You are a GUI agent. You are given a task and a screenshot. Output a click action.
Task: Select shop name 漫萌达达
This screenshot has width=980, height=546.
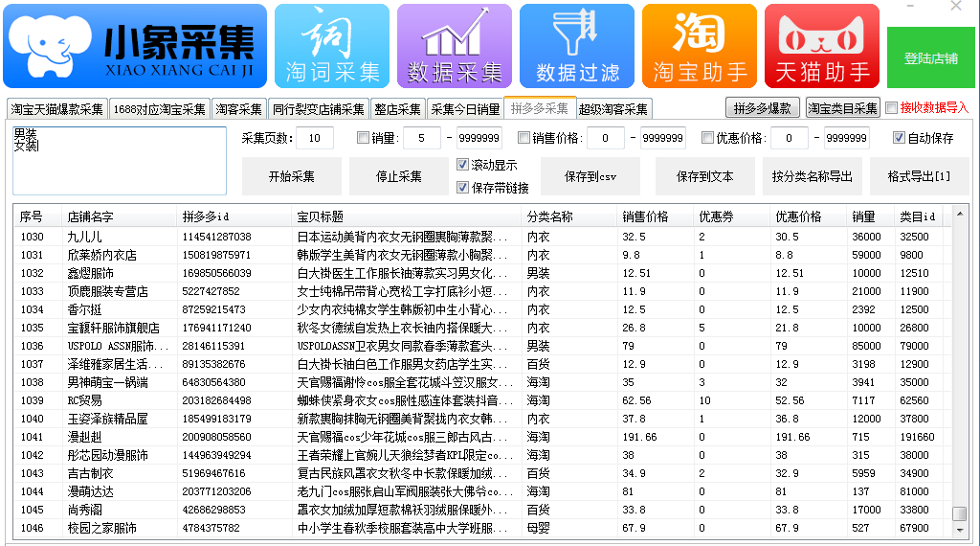91,491
